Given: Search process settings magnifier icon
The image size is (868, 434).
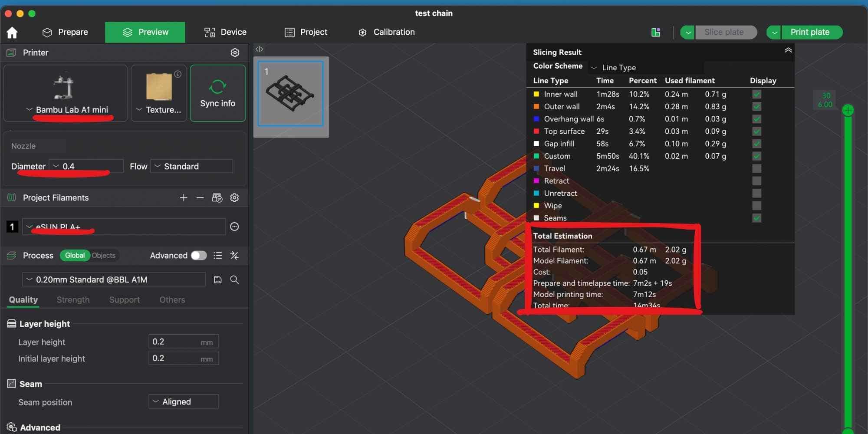Looking at the screenshot, I should (234, 280).
